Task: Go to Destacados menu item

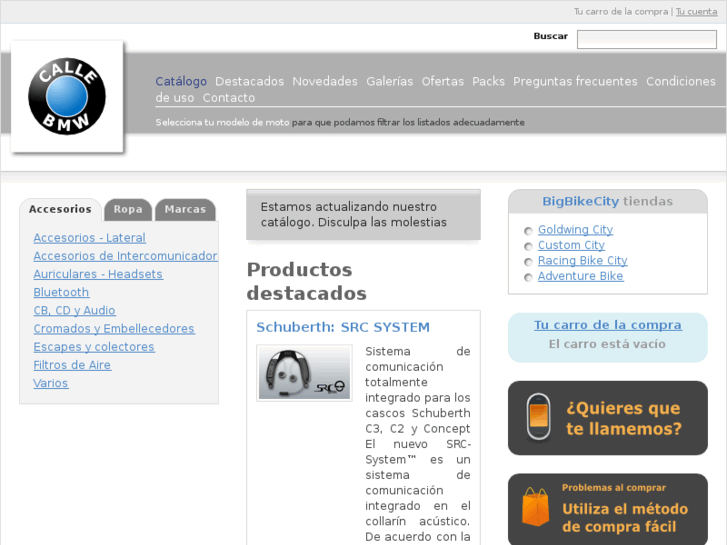Action: click(249, 81)
